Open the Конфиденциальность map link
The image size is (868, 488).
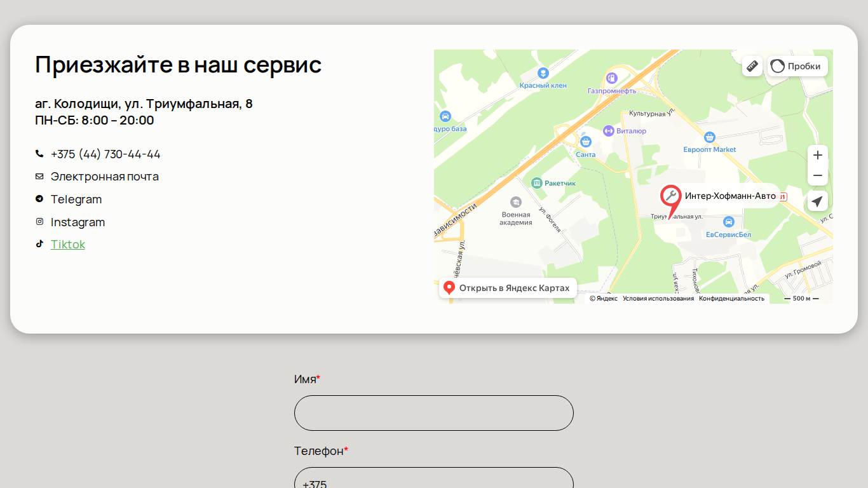(x=731, y=299)
